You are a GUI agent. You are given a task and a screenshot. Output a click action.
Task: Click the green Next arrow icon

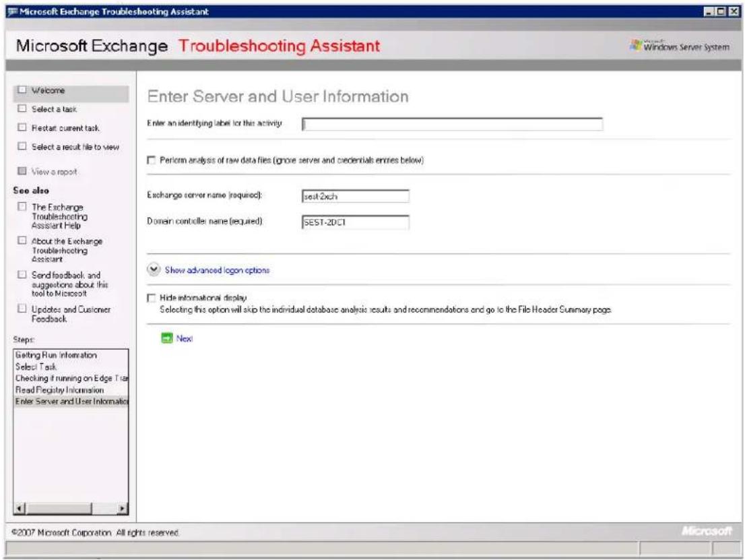click(x=167, y=338)
